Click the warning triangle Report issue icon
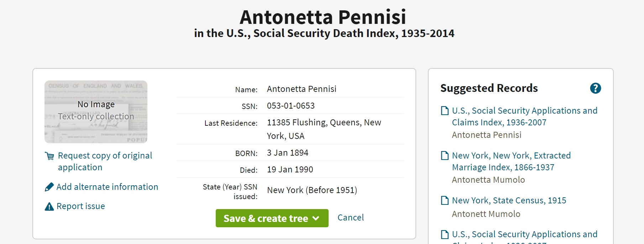Screen dimensions: 644x244 [49, 207]
